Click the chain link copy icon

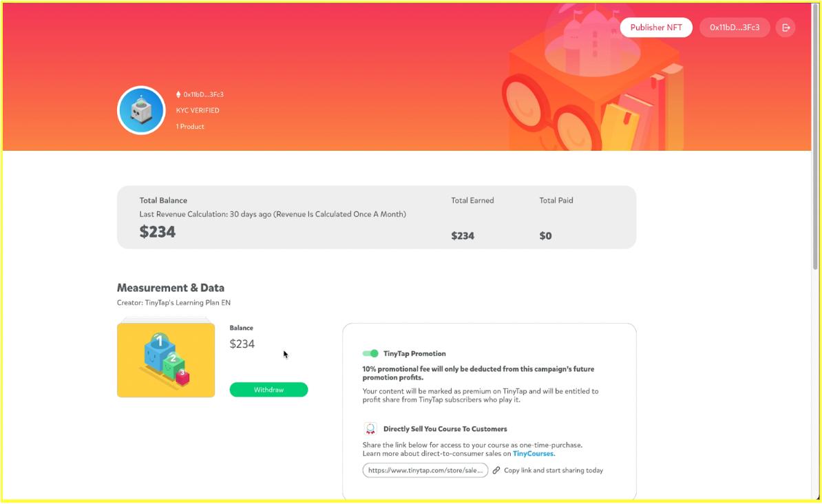pyautogui.click(x=496, y=470)
